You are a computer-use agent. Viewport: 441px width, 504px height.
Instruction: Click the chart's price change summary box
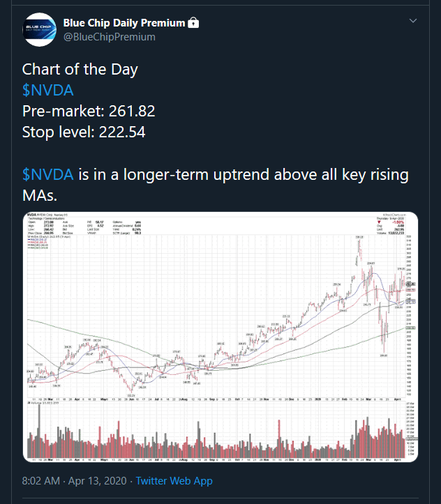(391, 226)
